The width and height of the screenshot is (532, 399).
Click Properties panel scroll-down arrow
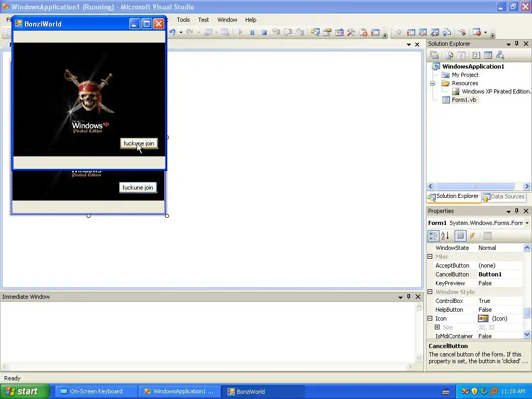(x=527, y=334)
